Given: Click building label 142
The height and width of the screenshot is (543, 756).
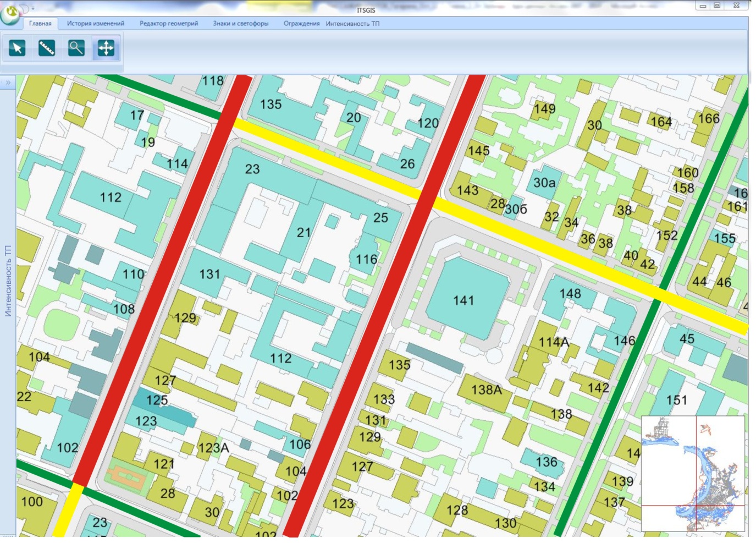Looking at the screenshot, I should [598, 388].
